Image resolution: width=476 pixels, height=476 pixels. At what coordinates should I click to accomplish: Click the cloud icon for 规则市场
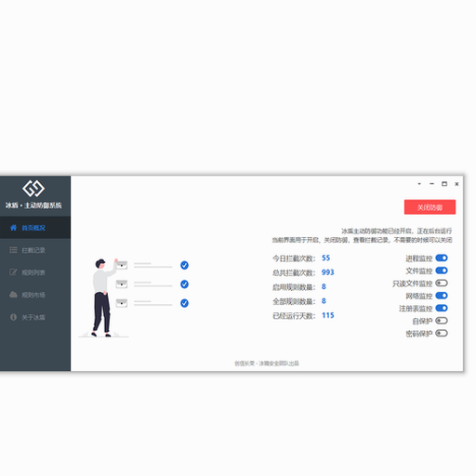13,295
